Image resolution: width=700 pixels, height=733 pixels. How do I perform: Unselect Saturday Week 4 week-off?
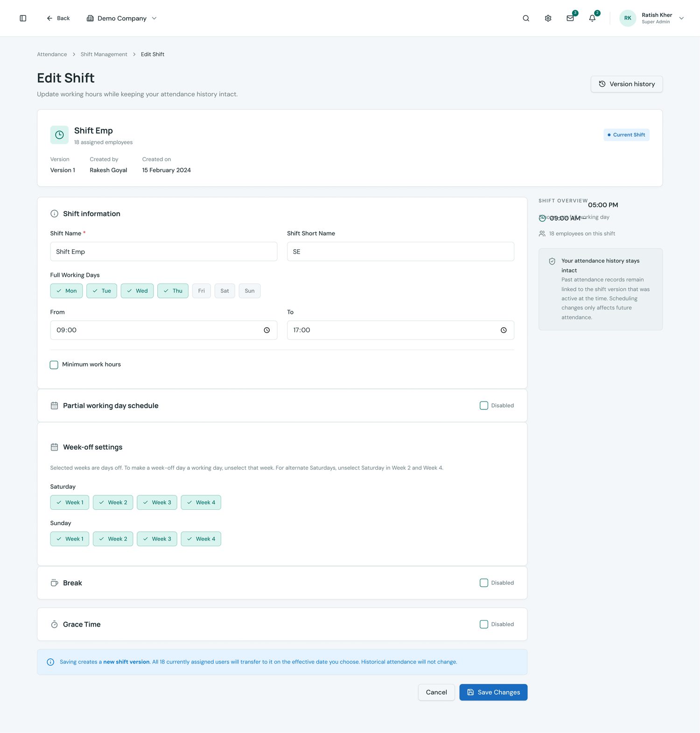coord(201,502)
